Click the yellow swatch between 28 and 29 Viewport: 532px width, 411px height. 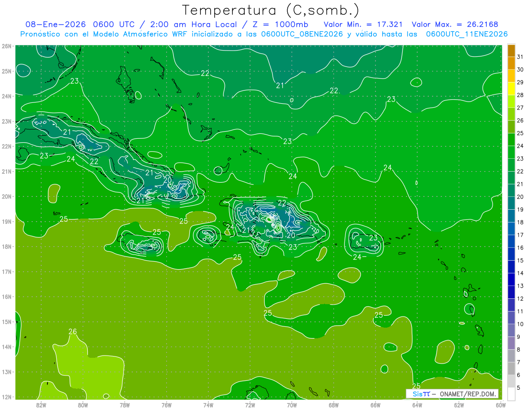coord(511,88)
